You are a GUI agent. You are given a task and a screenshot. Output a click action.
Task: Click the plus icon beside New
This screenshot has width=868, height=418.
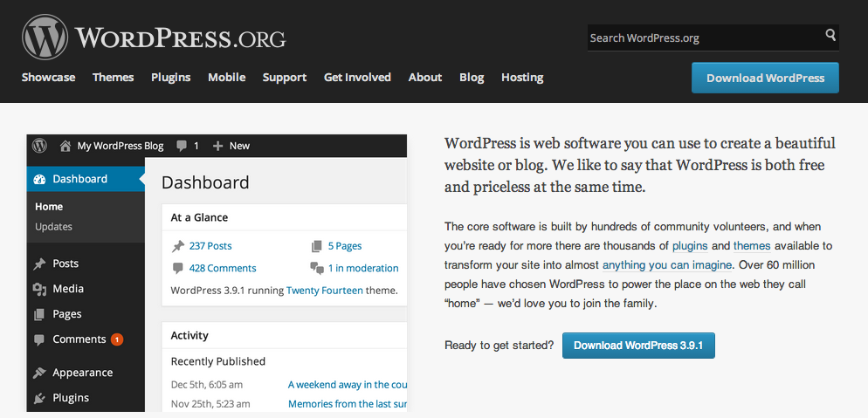[217, 146]
